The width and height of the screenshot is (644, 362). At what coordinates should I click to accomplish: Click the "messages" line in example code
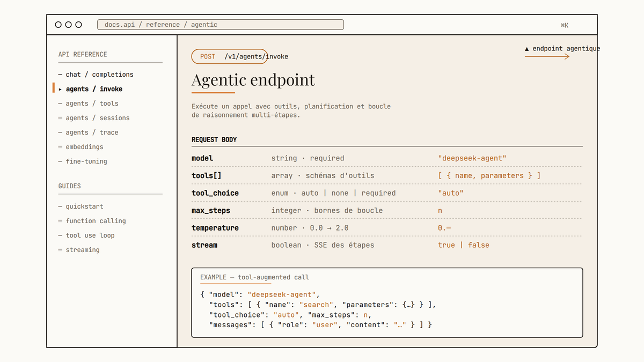(320, 325)
